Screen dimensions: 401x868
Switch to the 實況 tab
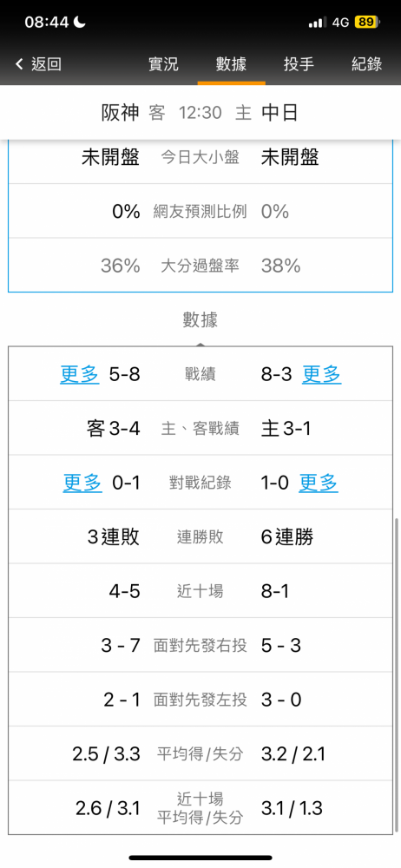(x=163, y=64)
